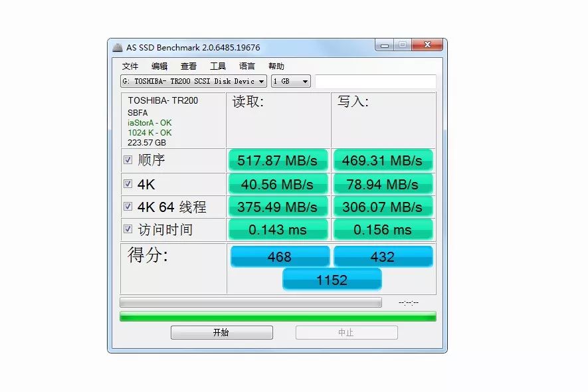Screen dimensions: 588x392
Task: Open the 帮助 (Help) menu
Action: (x=276, y=66)
